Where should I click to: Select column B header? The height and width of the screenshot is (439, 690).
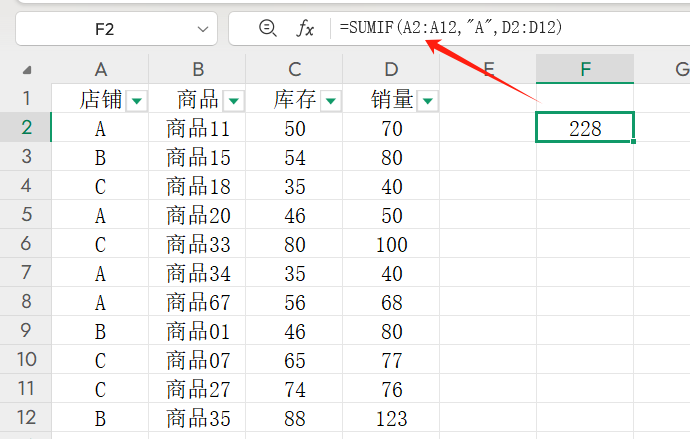tap(197, 69)
